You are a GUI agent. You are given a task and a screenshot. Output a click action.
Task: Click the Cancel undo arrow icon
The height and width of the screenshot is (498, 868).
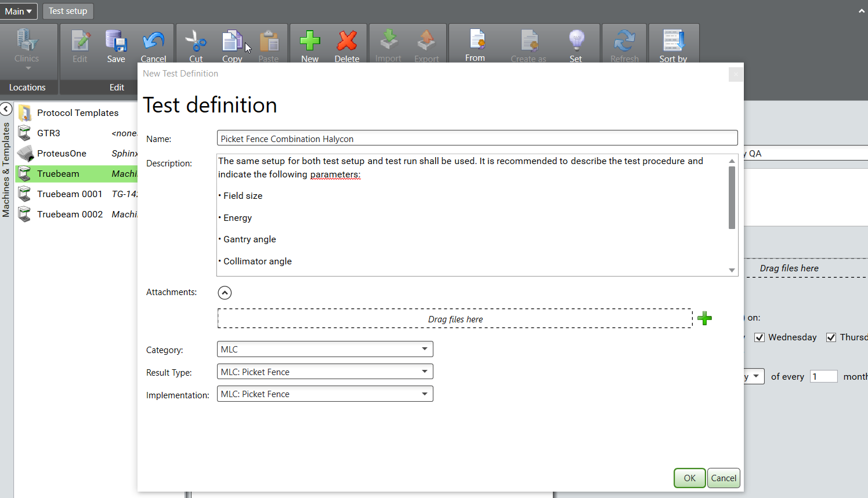click(x=153, y=42)
